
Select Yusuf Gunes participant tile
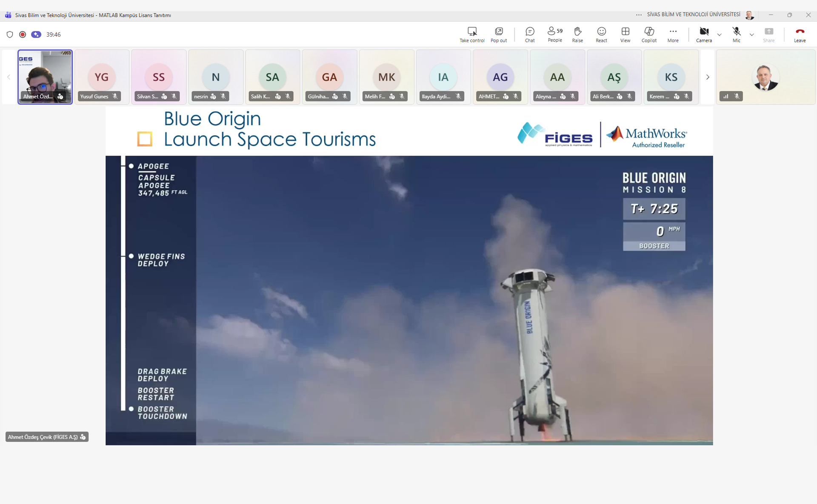pos(102,77)
